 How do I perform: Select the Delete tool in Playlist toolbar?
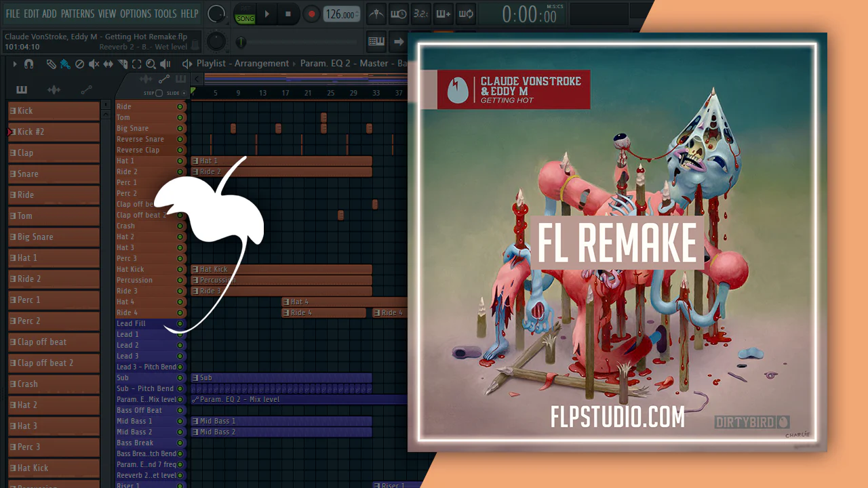click(x=79, y=64)
